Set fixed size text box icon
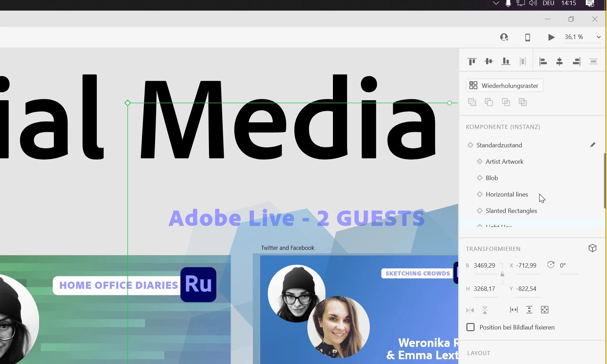Screen dimensions: 607x364 (545, 310)
